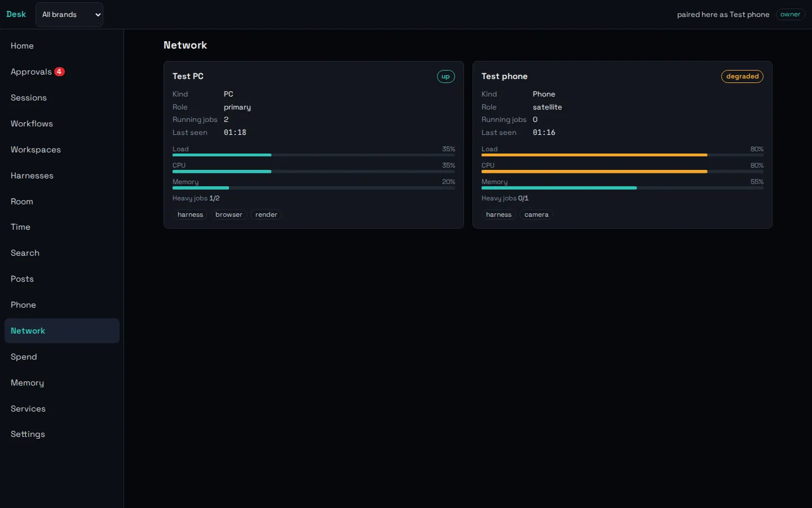Click the Test PC Memory bar
The image size is (812, 508).
314,187
